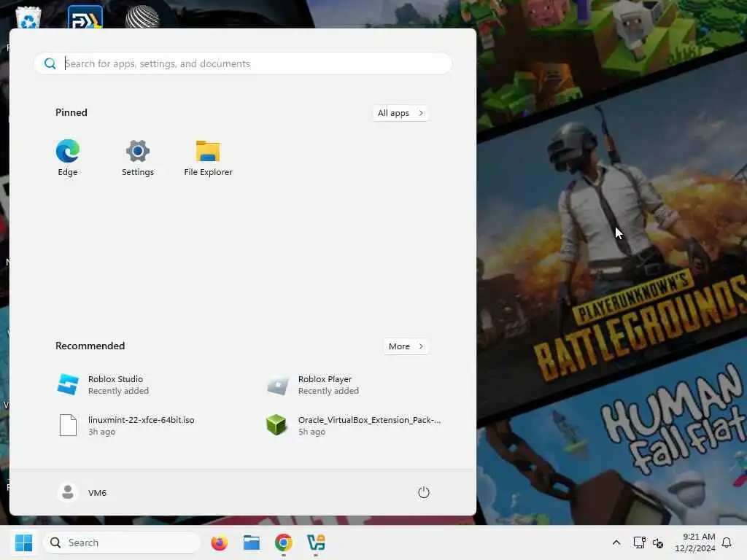Click the Start menu search magnifier icon

click(50, 63)
